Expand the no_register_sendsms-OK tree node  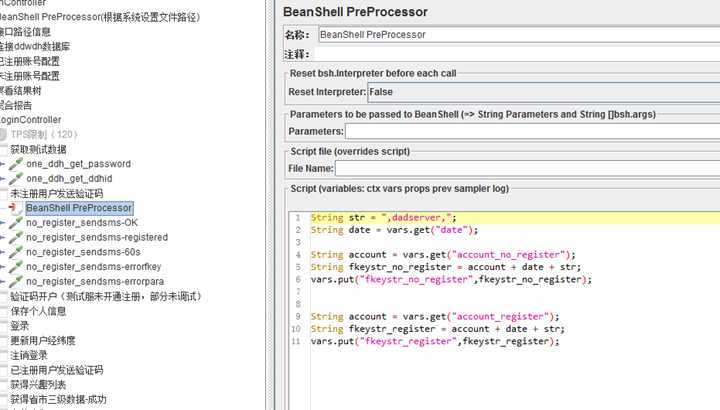coord(3,223)
